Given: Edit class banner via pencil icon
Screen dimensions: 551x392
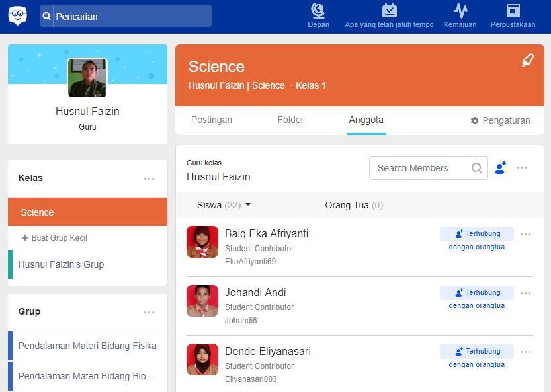Looking at the screenshot, I should pos(527,60).
